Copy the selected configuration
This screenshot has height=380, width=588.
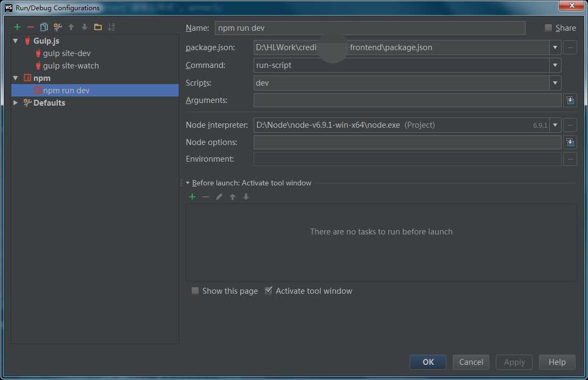pos(44,27)
